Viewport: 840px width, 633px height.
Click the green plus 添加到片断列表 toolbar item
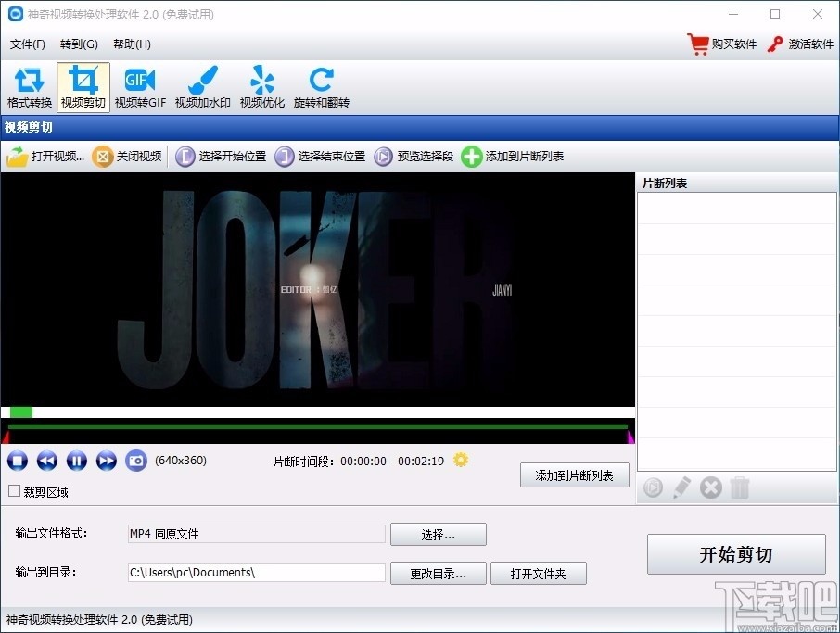tap(512, 157)
